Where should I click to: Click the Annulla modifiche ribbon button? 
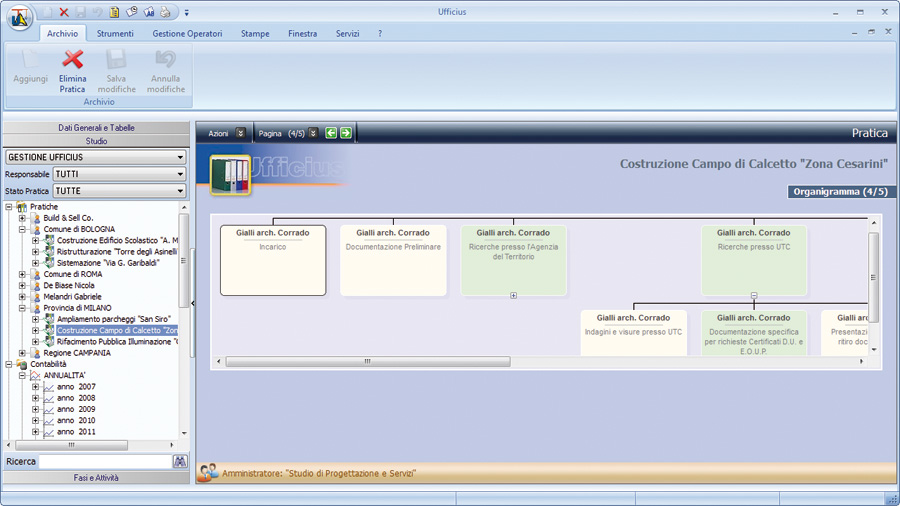(x=166, y=71)
